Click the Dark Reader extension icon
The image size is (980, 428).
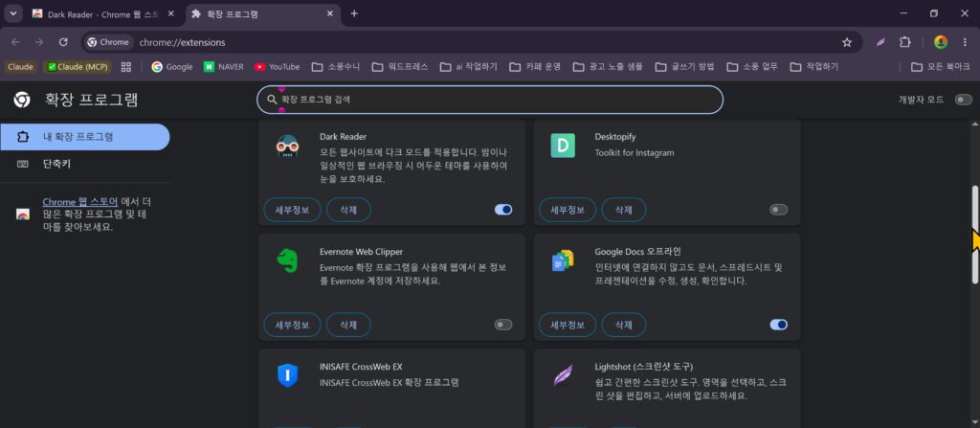click(287, 146)
